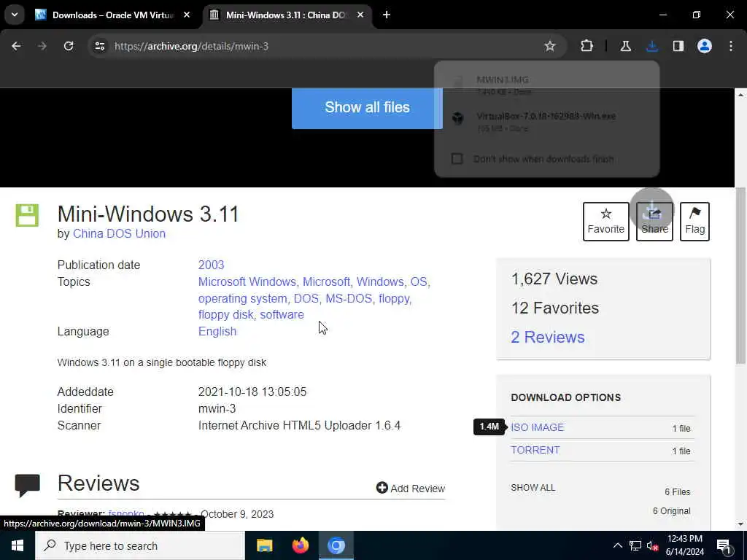Click the scrollbar down arrow
The height and width of the screenshot is (560, 747).
tap(740, 524)
